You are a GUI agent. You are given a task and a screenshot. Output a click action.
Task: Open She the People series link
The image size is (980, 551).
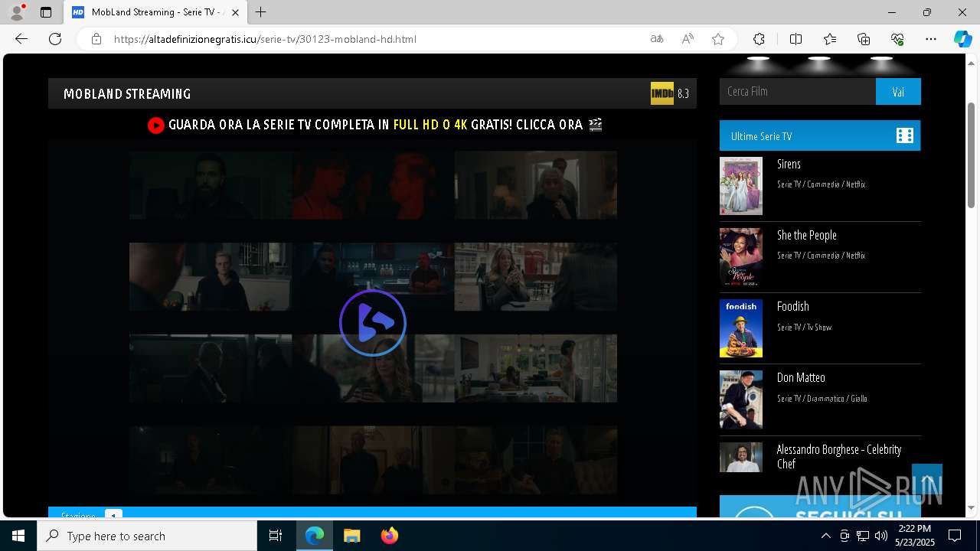click(x=807, y=235)
